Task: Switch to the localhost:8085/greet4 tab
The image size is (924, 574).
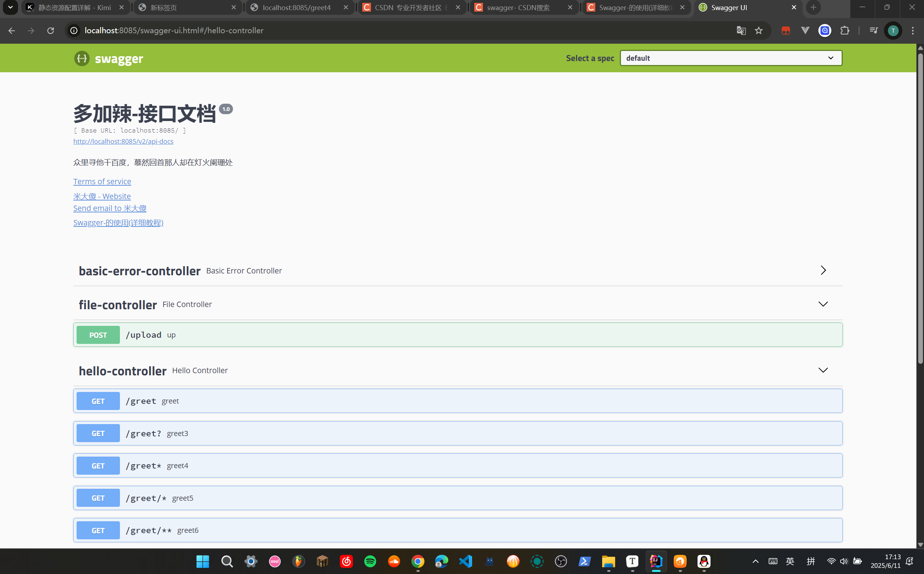Action: pos(296,8)
